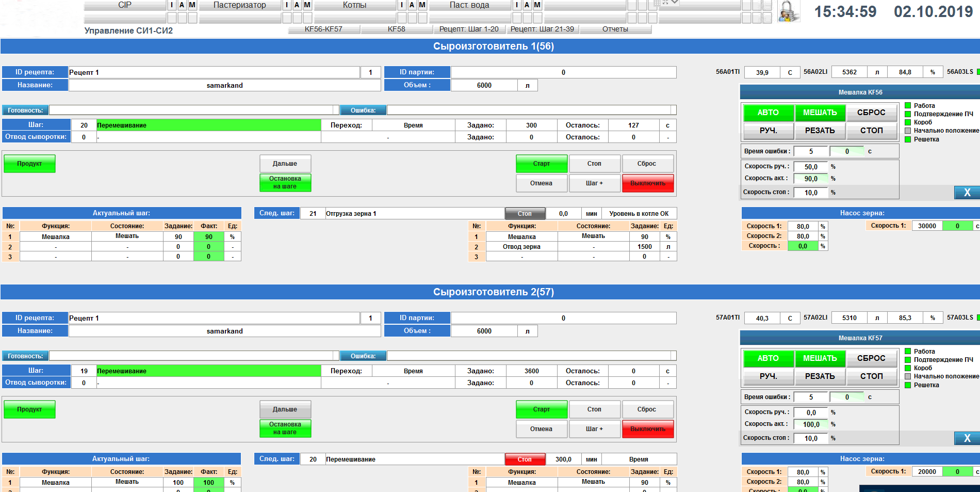Open the Паст. вода section
The height and width of the screenshot is (492, 980).
469,5
